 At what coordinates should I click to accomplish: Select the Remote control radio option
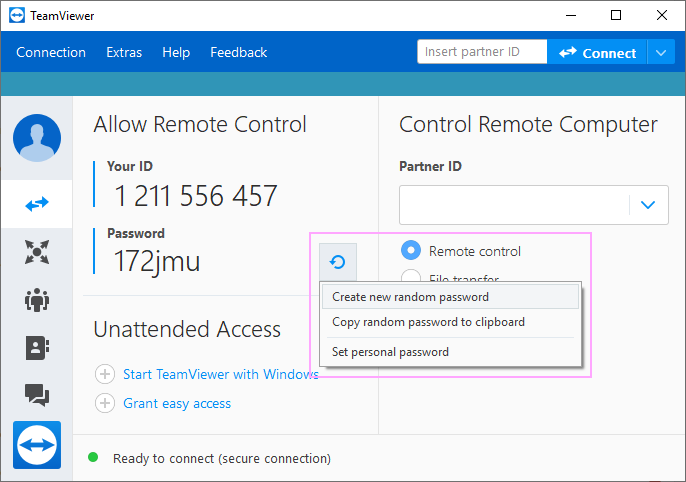(x=411, y=251)
